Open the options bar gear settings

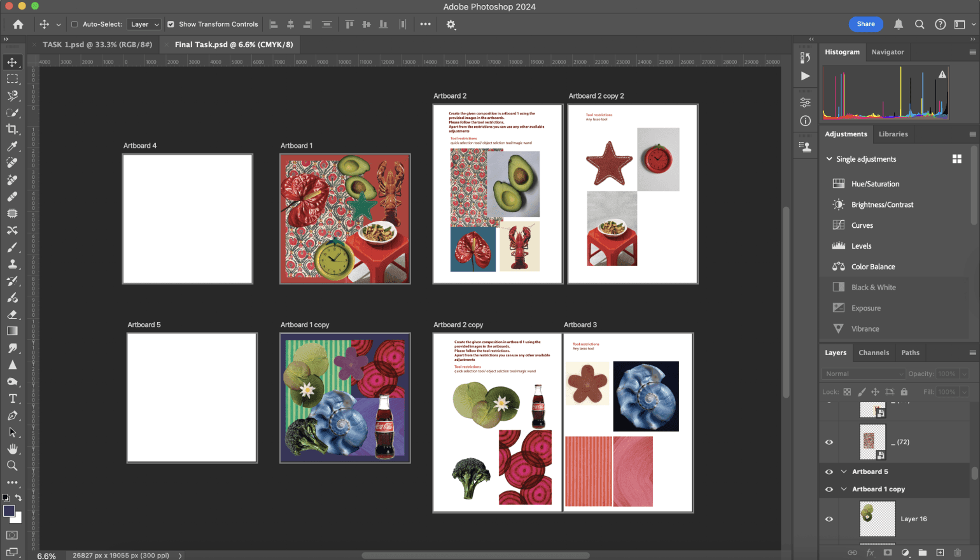click(451, 24)
